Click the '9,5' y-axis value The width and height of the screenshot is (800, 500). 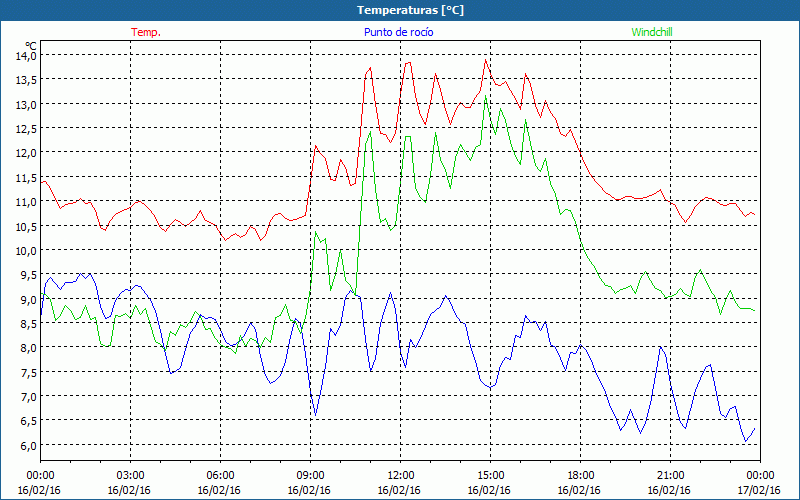(x=29, y=275)
